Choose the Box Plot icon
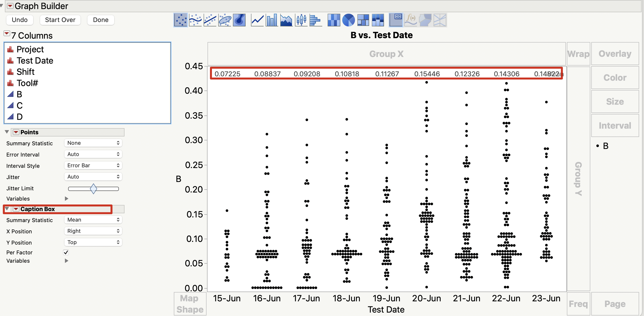This screenshot has width=644, height=316. click(301, 20)
